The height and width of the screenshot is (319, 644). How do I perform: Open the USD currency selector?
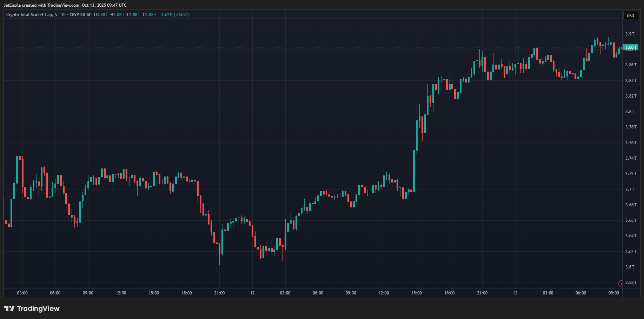(x=630, y=15)
